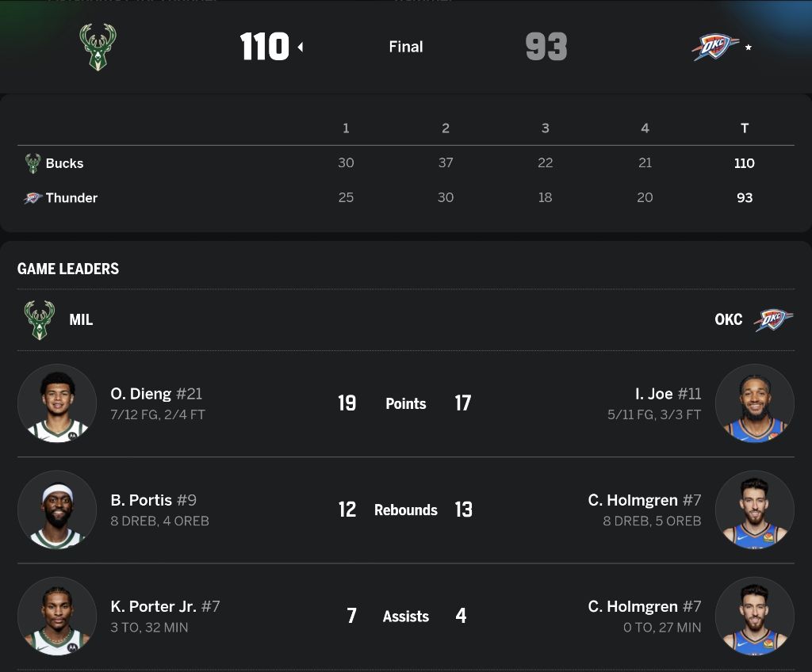Click the small Thunder logo in the linescore
The height and width of the screenshot is (672, 812).
pos(33,198)
